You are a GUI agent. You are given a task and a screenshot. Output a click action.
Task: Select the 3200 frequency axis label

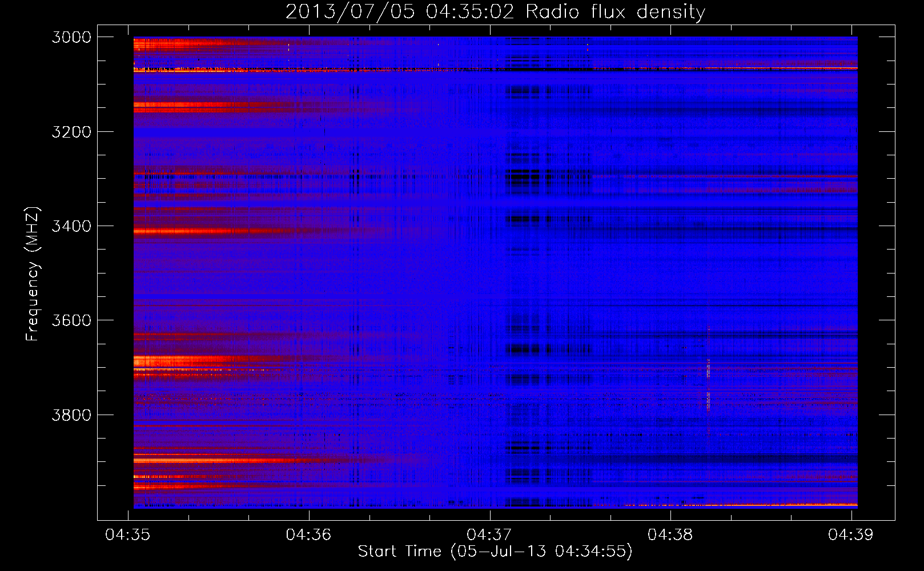(x=71, y=132)
